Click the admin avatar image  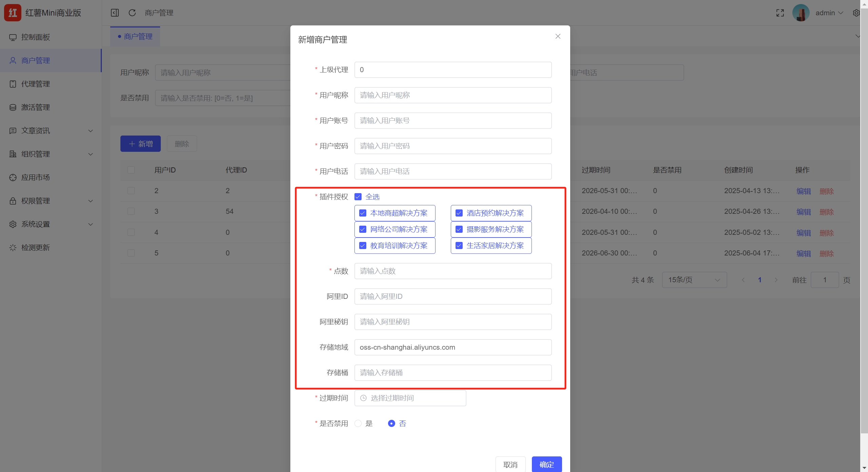pos(801,13)
